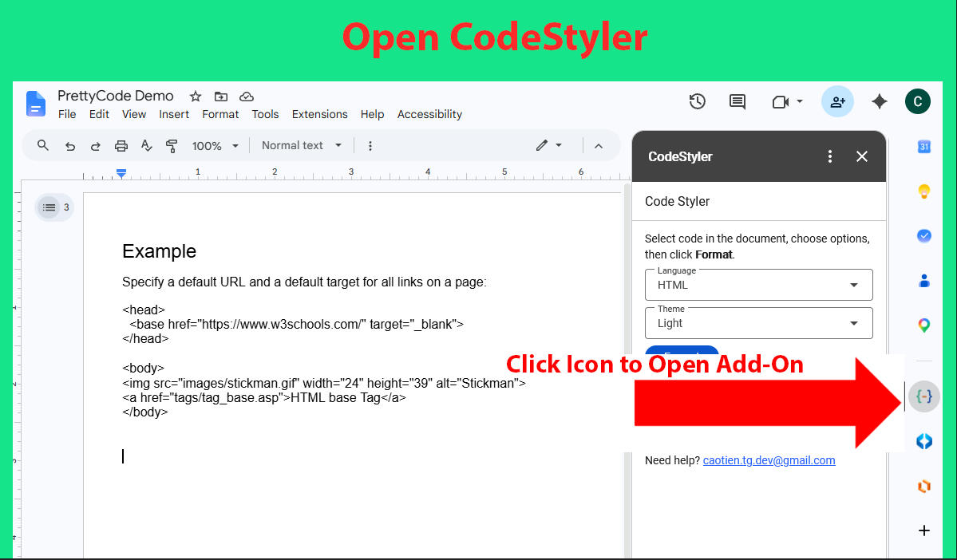This screenshot has width=957, height=560.
Task: Open CodeStyler panel three-dot menu
Action: (829, 156)
